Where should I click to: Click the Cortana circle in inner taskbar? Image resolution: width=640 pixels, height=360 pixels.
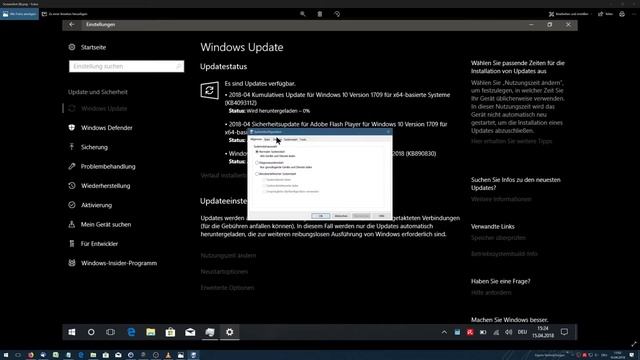[91, 332]
